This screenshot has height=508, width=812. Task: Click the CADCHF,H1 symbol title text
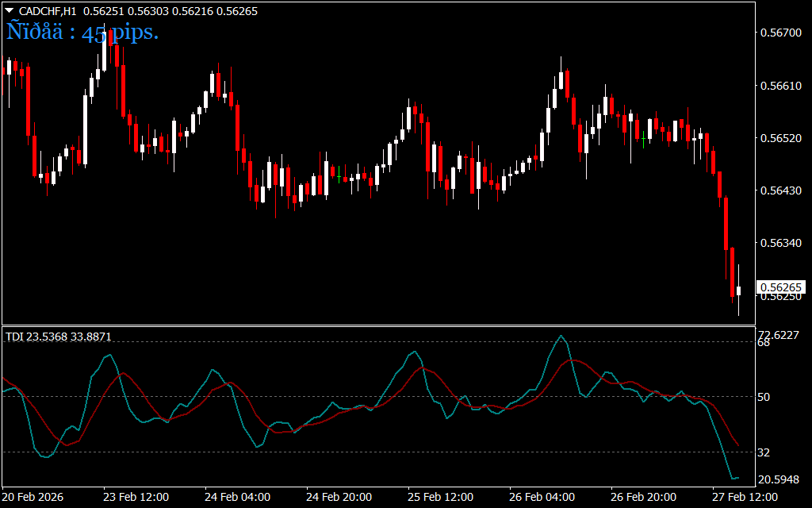[x=48, y=11]
